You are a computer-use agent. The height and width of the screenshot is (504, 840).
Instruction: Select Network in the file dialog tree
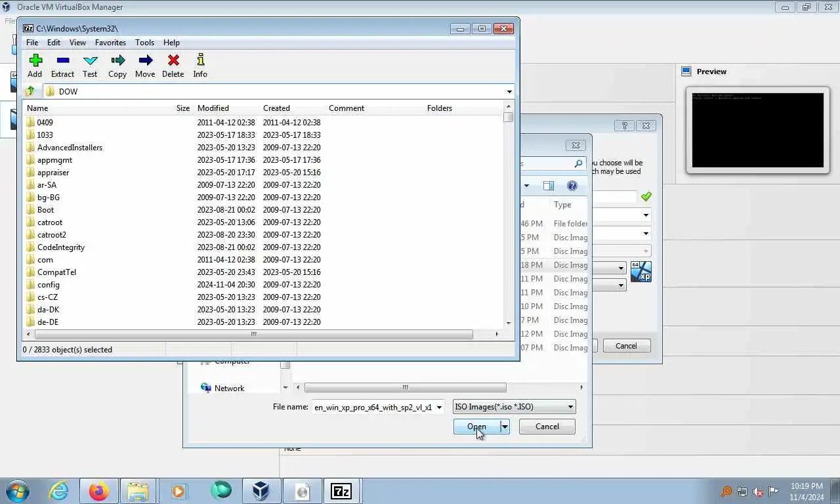coord(229,388)
